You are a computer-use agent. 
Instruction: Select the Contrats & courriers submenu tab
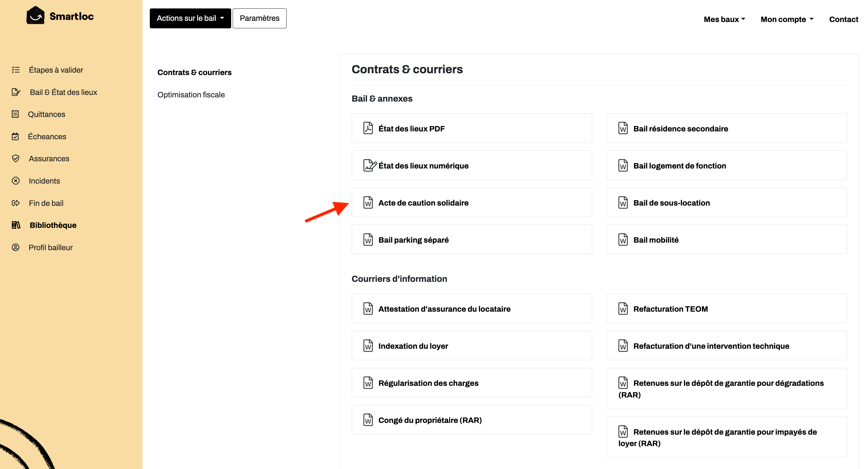pos(194,72)
